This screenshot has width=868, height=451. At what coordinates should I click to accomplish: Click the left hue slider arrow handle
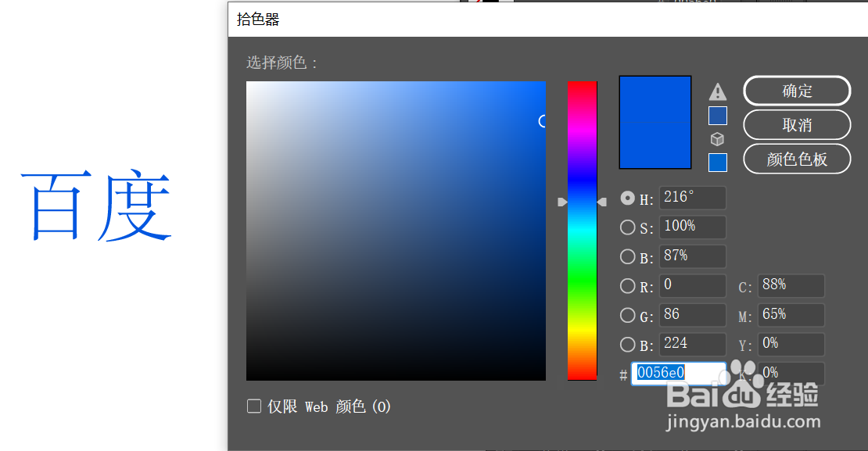[x=562, y=202]
